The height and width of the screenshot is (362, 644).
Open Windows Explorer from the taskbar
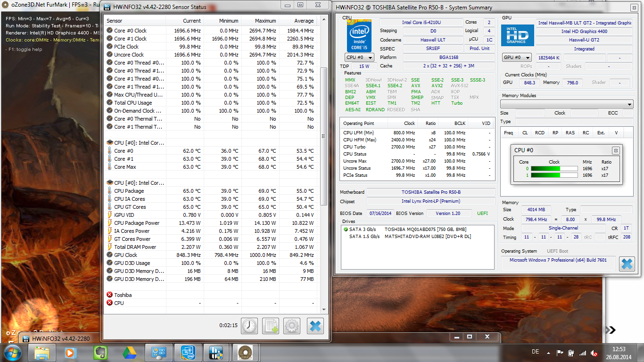42,353
